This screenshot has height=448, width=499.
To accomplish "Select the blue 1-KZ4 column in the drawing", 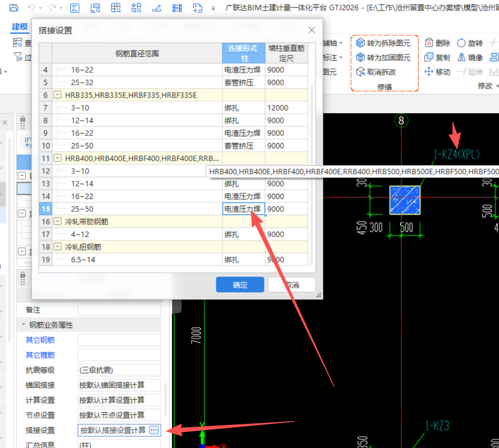I will [x=405, y=200].
